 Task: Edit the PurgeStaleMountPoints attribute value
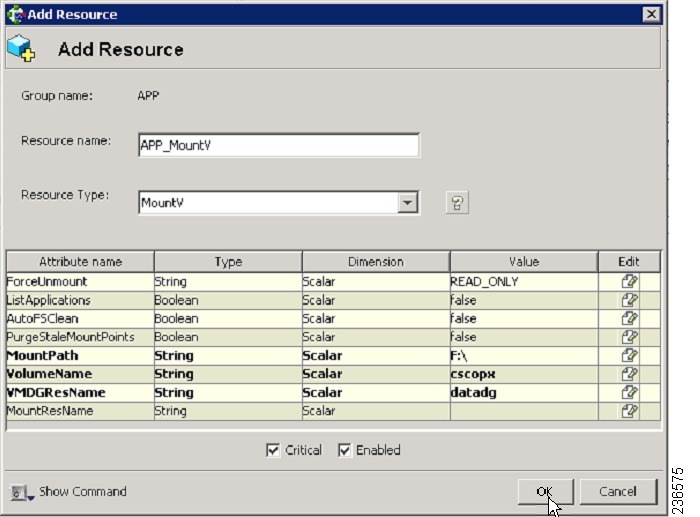(629, 337)
